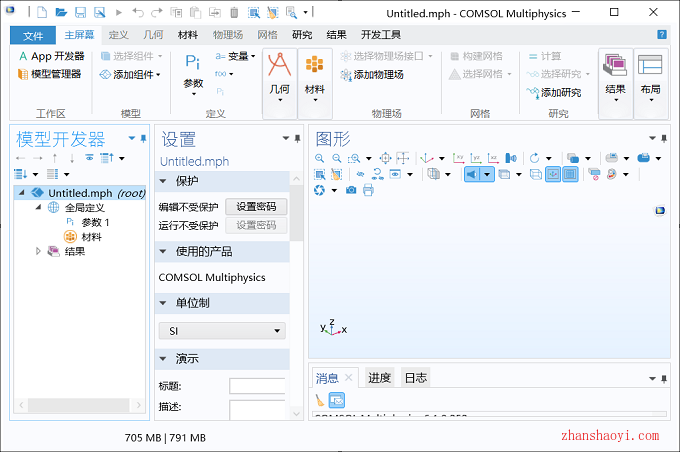Collapse the 保护 section
680x452 pixels.
coord(163,181)
